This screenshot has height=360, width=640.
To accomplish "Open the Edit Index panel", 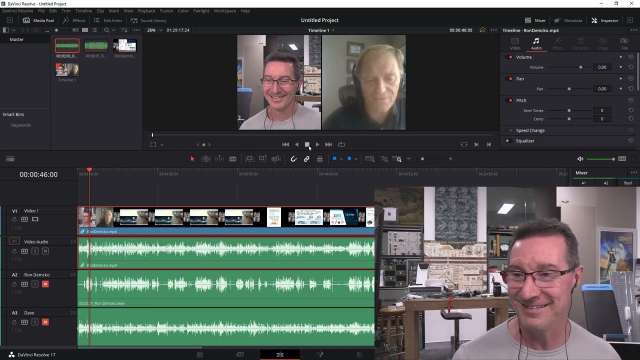I will coord(108,20).
